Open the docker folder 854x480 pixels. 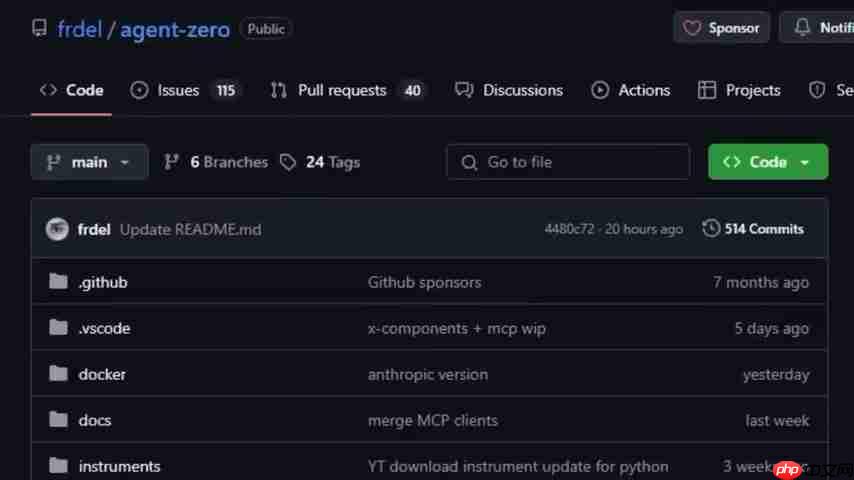102,375
